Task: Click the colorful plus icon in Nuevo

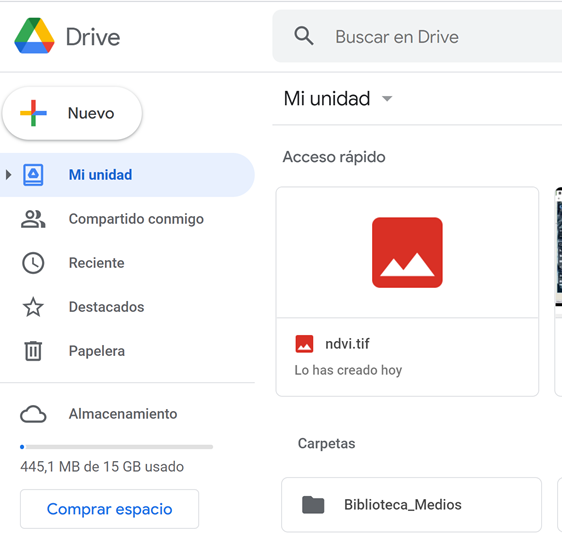Action: point(33,113)
